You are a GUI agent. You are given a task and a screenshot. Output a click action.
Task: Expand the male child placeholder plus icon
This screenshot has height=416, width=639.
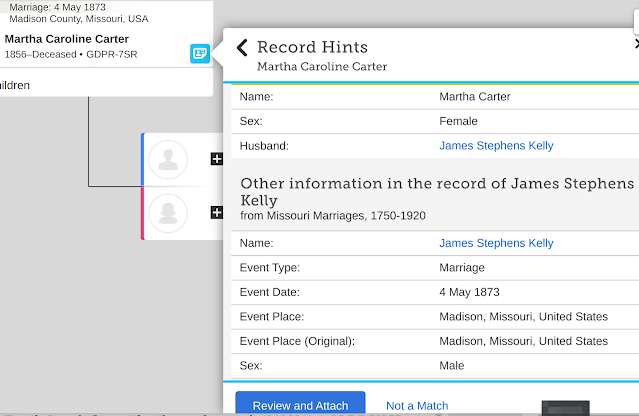coord(216,159)
